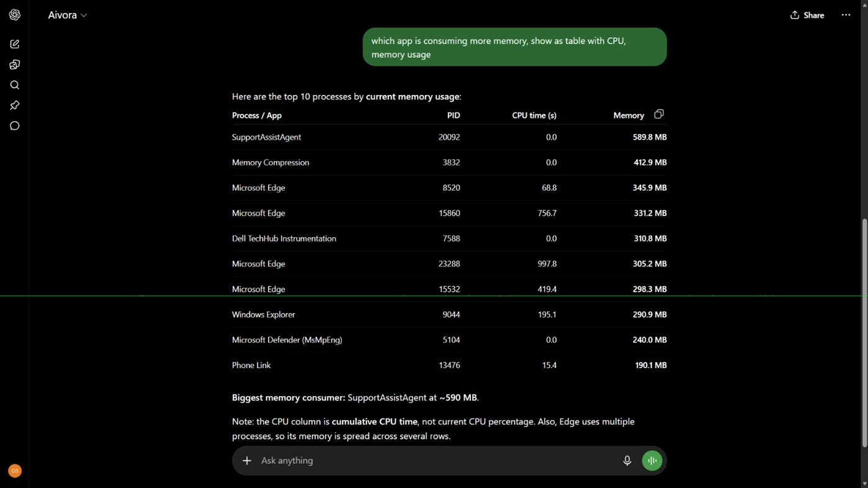Click the SupportAssistAgent row name
Image resolution: width=868 pixels, height=488 pixels.
266,137
